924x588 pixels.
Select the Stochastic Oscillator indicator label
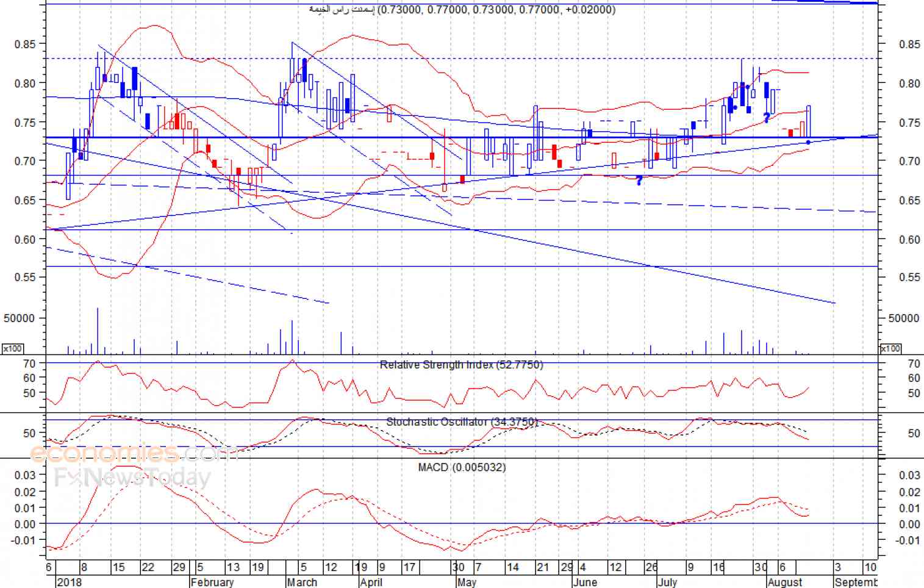click(x=462, y=421)
